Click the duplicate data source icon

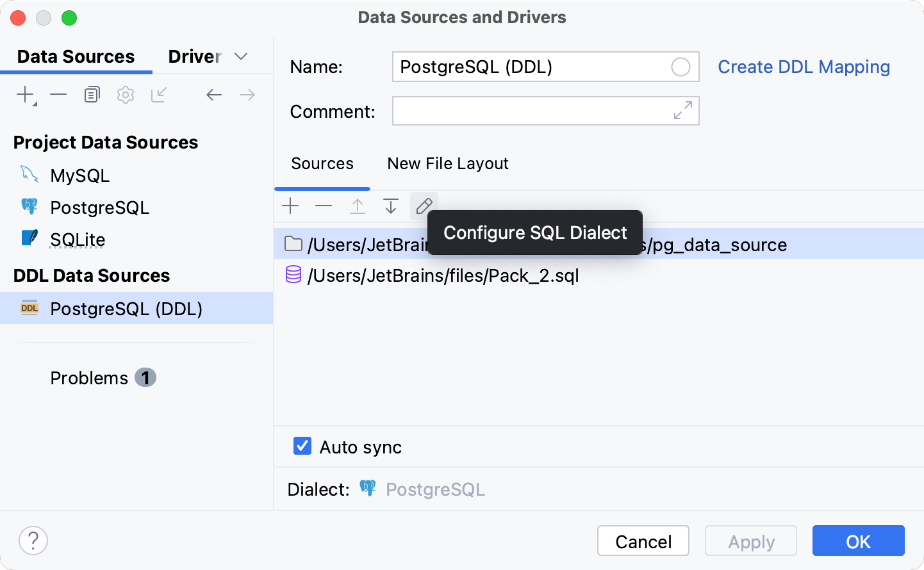click(x=92, y=94)
